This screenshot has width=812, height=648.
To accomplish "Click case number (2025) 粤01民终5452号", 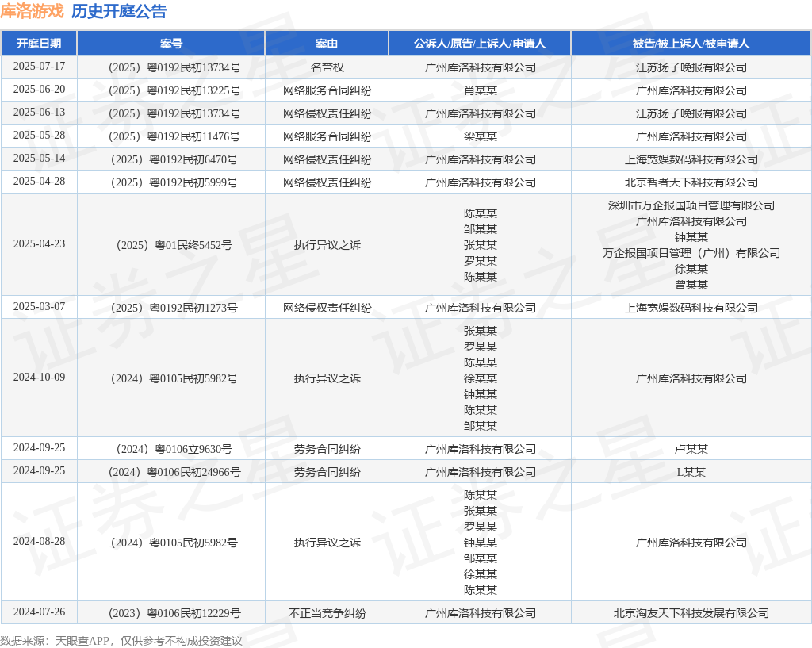I will tap(174, 245).
